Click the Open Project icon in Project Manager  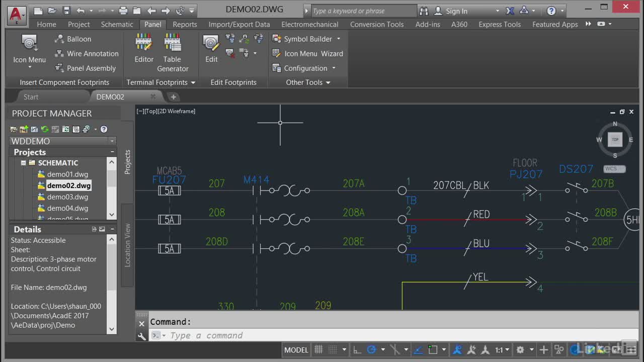(14, 129)
